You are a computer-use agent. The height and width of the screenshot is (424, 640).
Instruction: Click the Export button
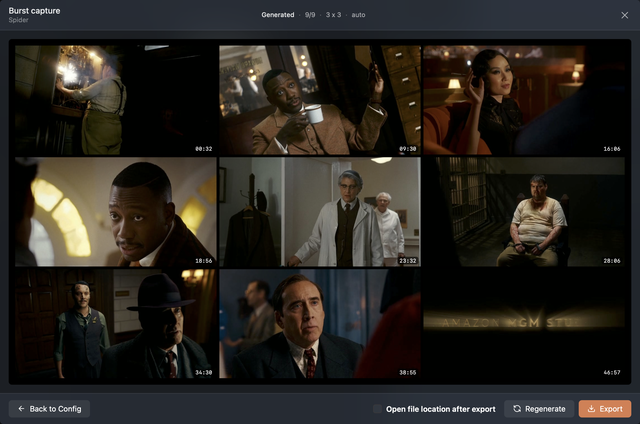click(x=604, y=408)
